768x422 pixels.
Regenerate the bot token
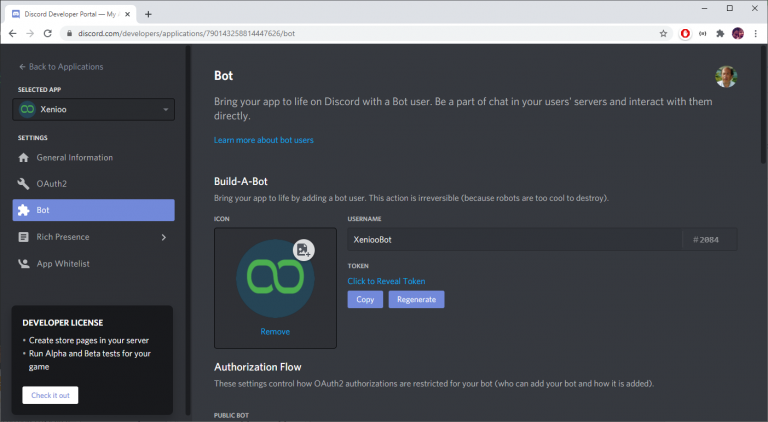(x=416, y=300)
